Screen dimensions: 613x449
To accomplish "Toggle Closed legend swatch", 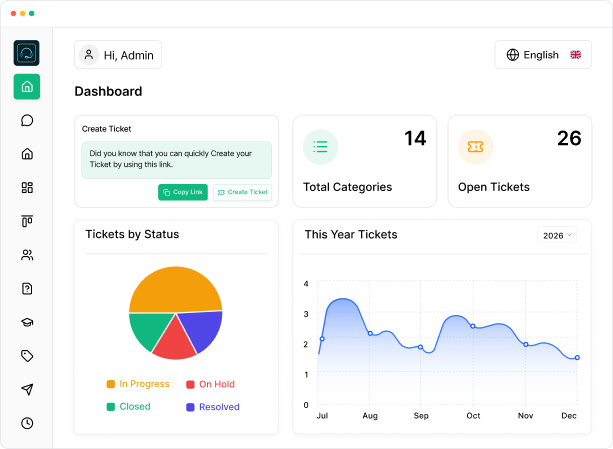I will (111, 407).
